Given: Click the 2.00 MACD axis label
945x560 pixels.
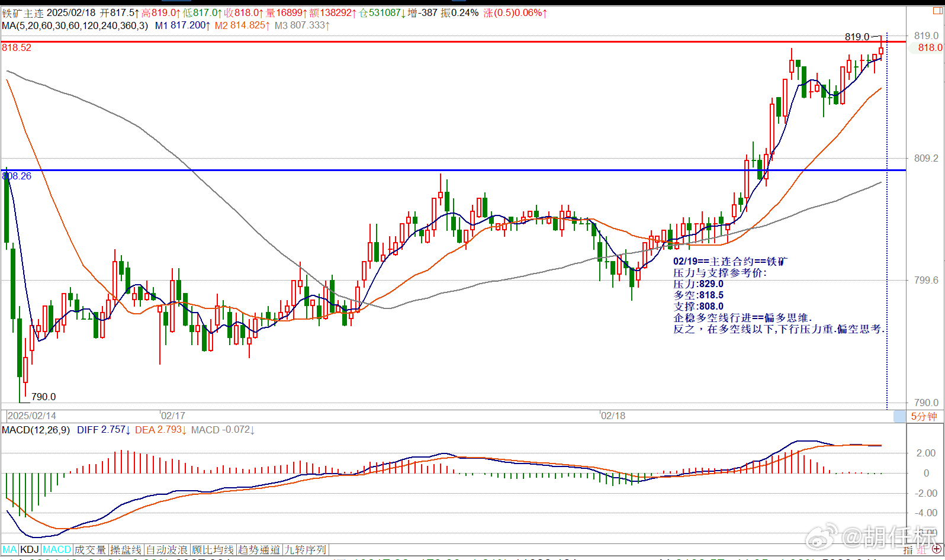Looking at the screenshot, I should pos(926,453).
